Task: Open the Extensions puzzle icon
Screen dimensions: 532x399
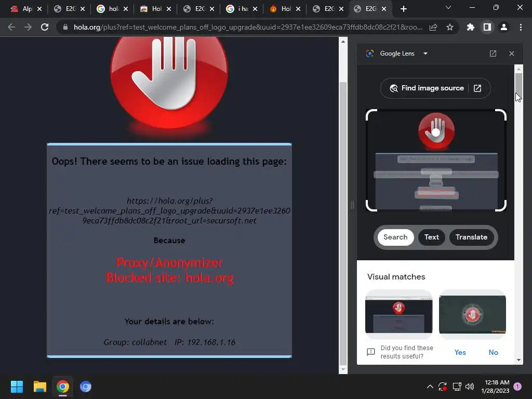Action: (x=471, y=27)
